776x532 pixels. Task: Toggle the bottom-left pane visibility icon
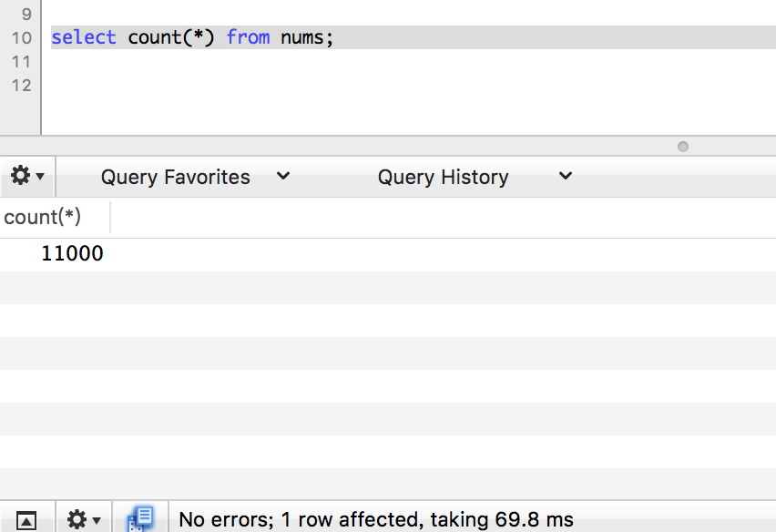(26, 520)
